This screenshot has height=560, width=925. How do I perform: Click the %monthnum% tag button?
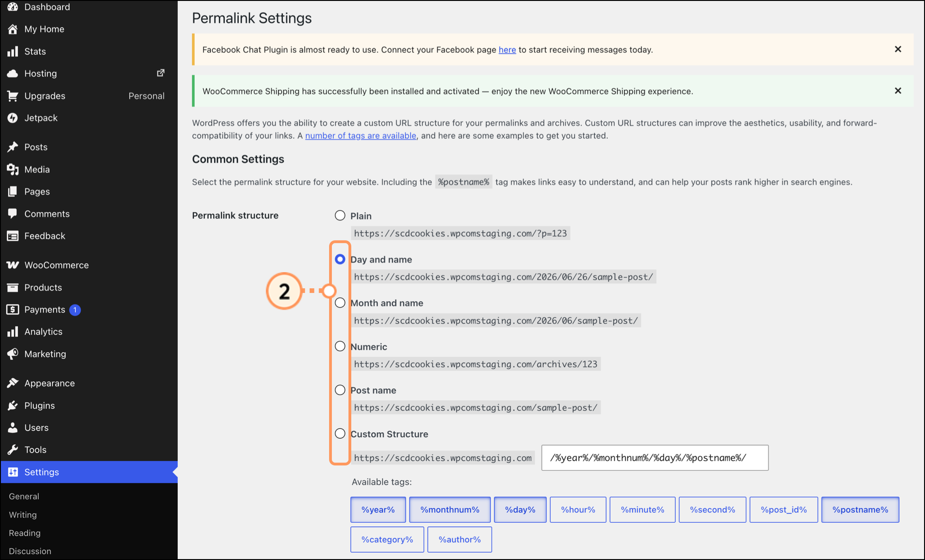click(450, 510)
